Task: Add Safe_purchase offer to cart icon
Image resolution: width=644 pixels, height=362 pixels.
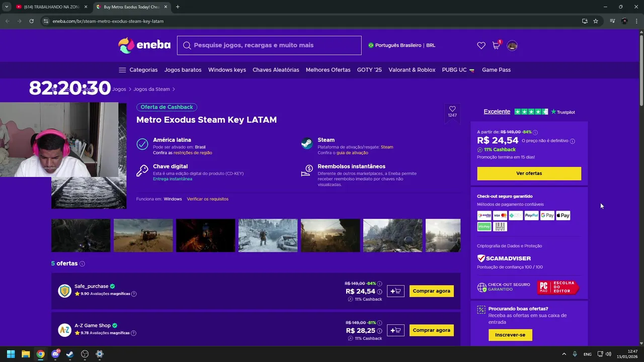Action: (395, 291)
